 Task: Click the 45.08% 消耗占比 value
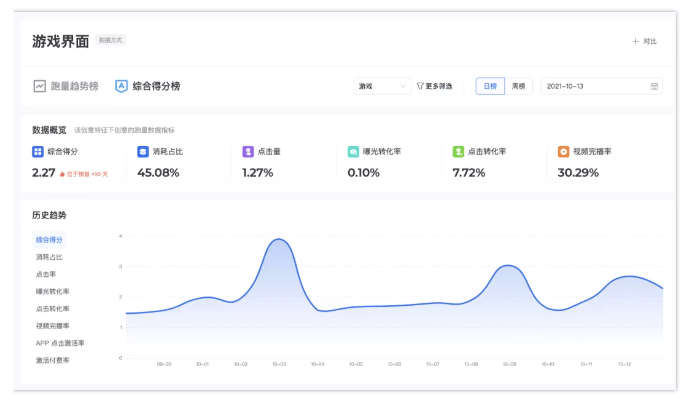pos(158,173)
